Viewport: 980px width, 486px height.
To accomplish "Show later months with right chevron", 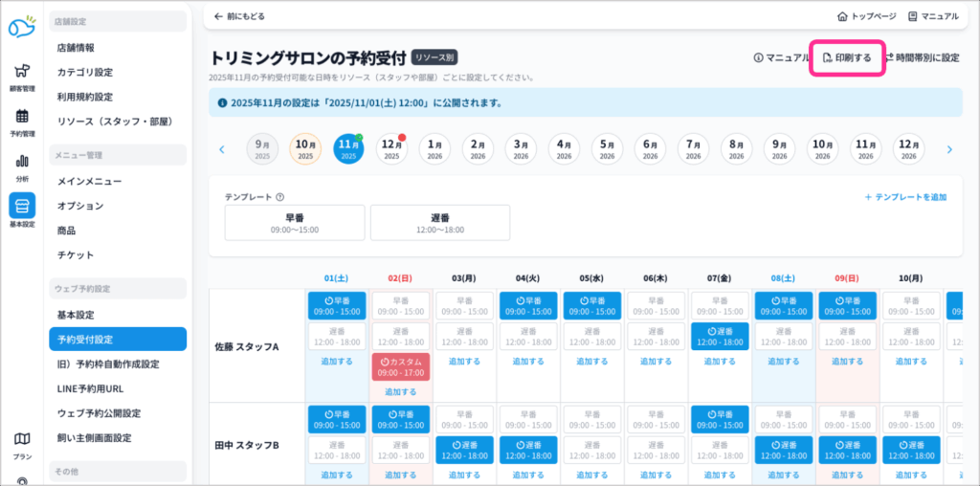I will 949,149.
